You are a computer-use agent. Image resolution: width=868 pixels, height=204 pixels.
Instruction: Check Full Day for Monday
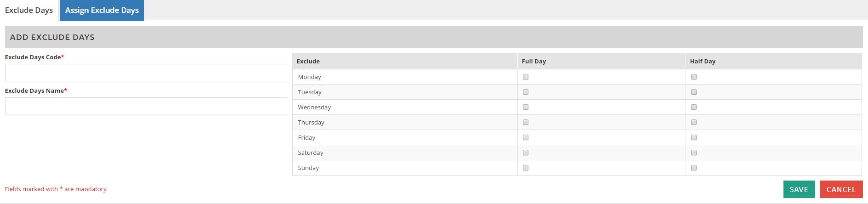[x=526, y=77]
